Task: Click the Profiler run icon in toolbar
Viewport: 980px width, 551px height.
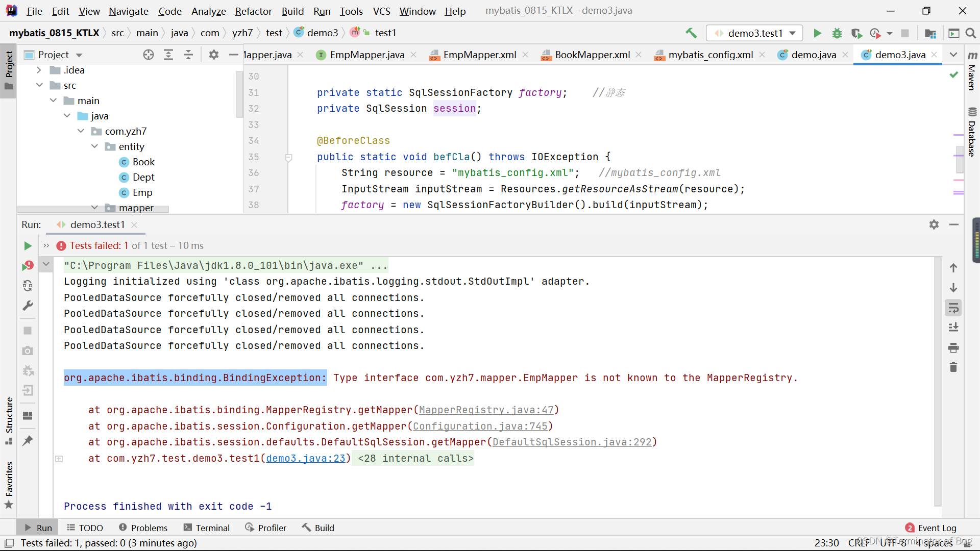Action: [x=875, y=33]
